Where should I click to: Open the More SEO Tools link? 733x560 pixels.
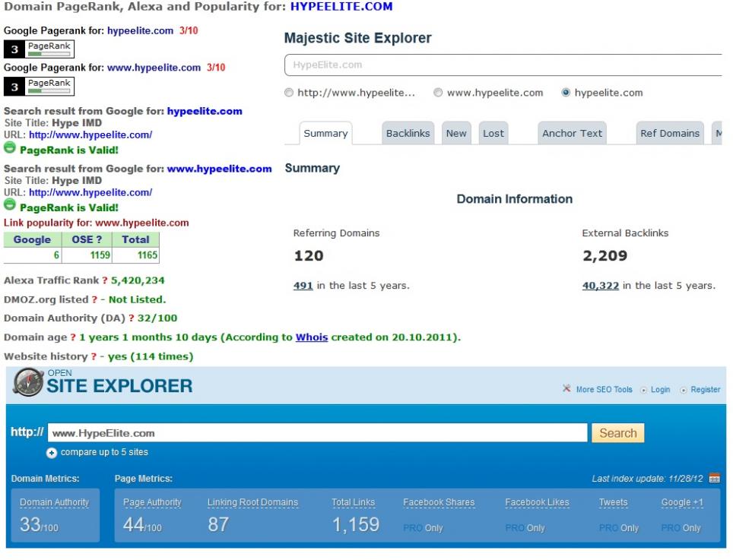pyautogui.click(x=604, y=390)
